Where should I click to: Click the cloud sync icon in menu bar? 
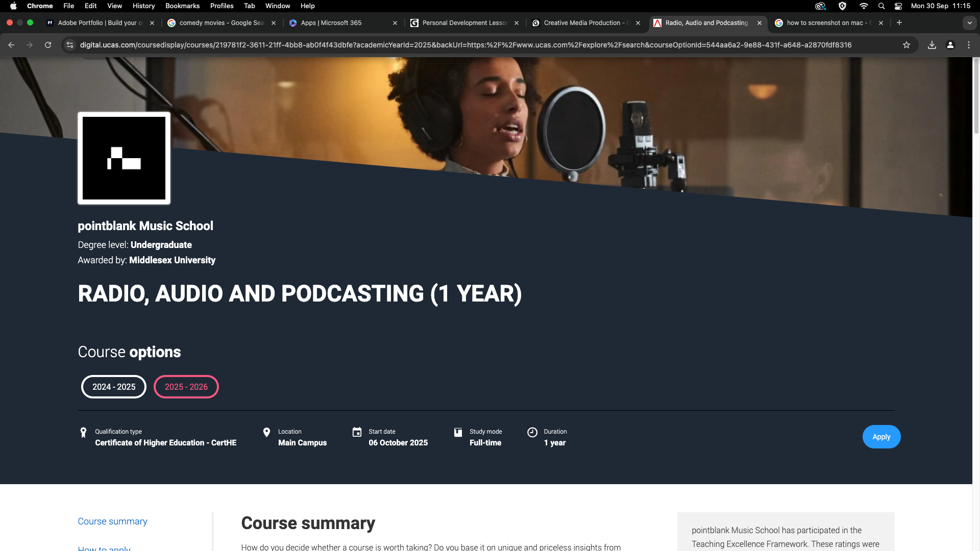tap(820, 6)
